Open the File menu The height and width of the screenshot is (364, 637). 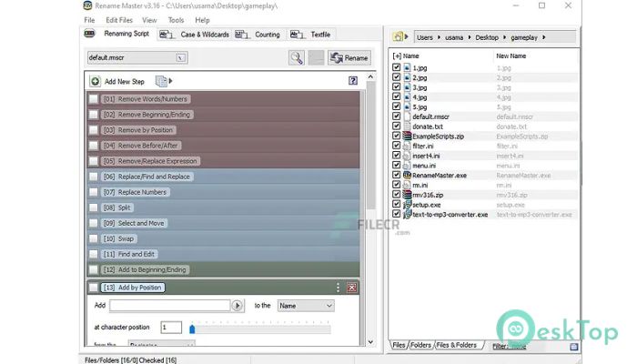[x=89, y=20]
